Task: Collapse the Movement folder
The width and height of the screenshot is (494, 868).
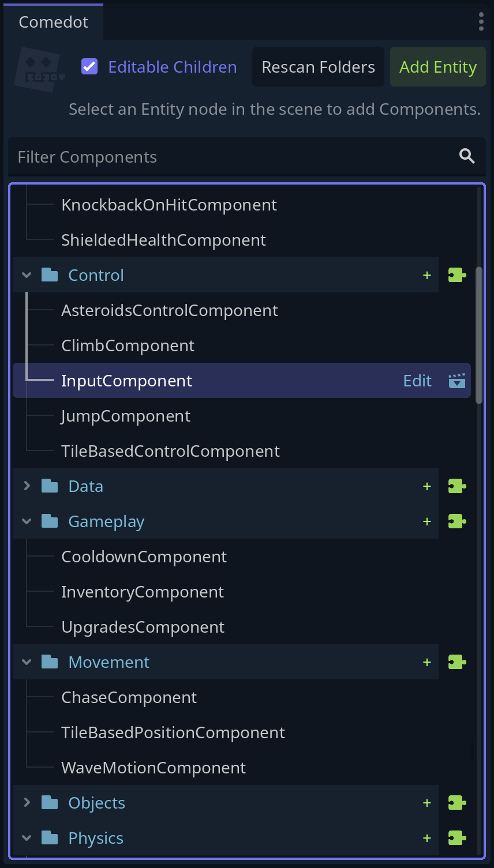Action: click(27, 662)
